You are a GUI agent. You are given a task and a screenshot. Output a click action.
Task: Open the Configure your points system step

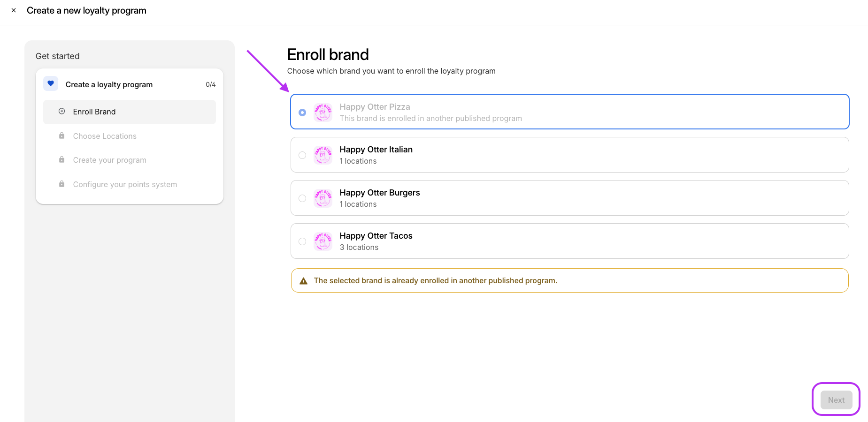tap(125, 184)
